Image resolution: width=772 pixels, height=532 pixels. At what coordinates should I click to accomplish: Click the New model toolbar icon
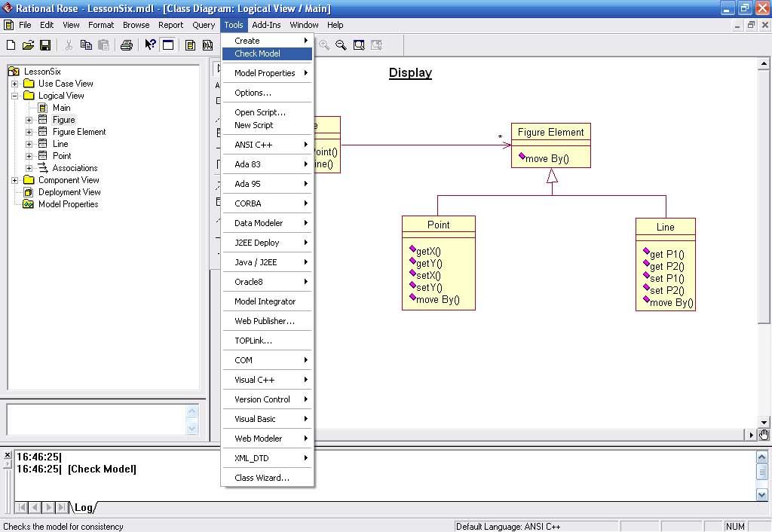coord(11,45)
